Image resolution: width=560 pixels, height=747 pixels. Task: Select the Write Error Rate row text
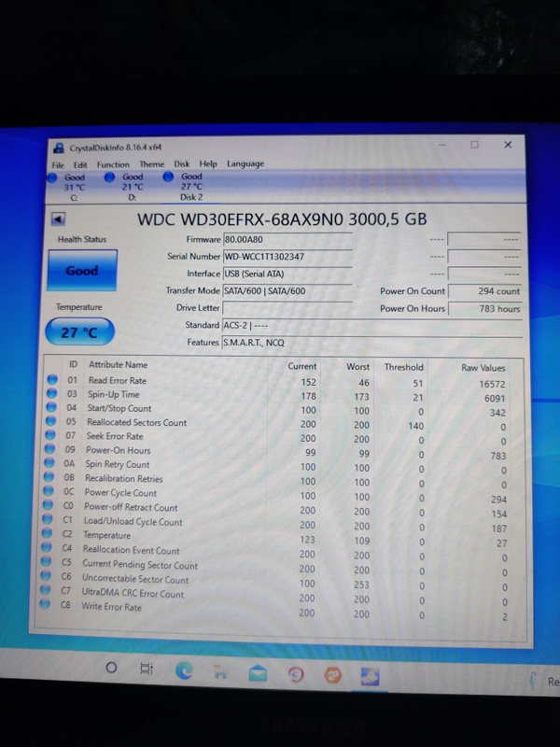tap(111, 607)
